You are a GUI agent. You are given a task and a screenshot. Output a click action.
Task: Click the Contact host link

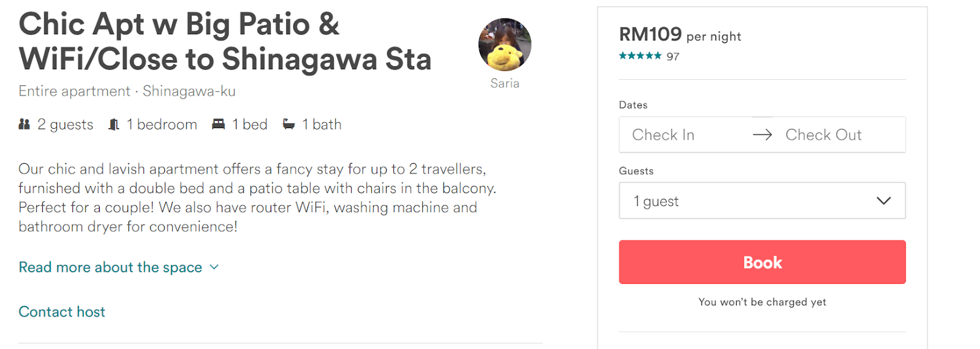(x=62, y=312)
